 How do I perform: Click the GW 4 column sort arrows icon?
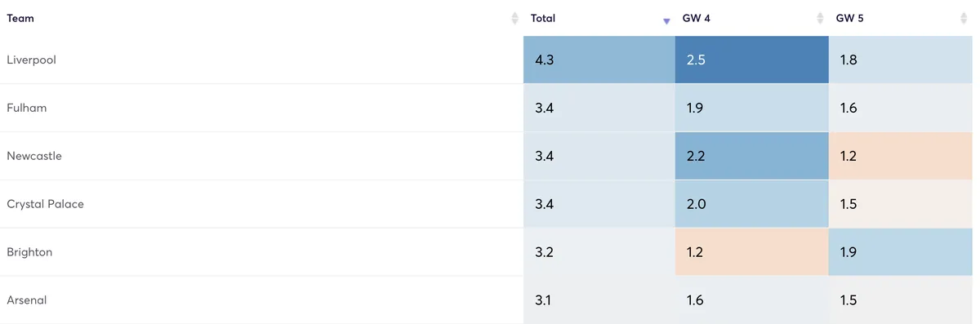pyautogui.click(x=819, y=18)
